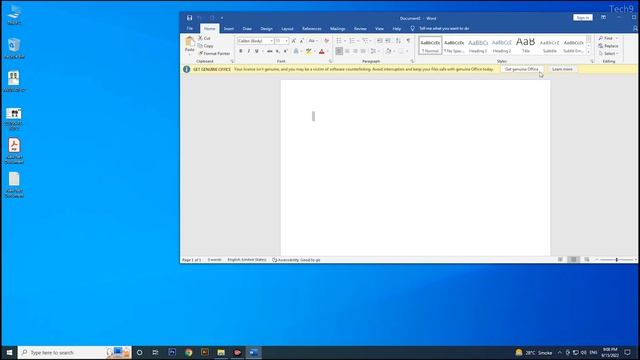Click Replace in the Editing group
This screenshot has width=640, height=360.
pyautogui.click(x=609, y=46)
